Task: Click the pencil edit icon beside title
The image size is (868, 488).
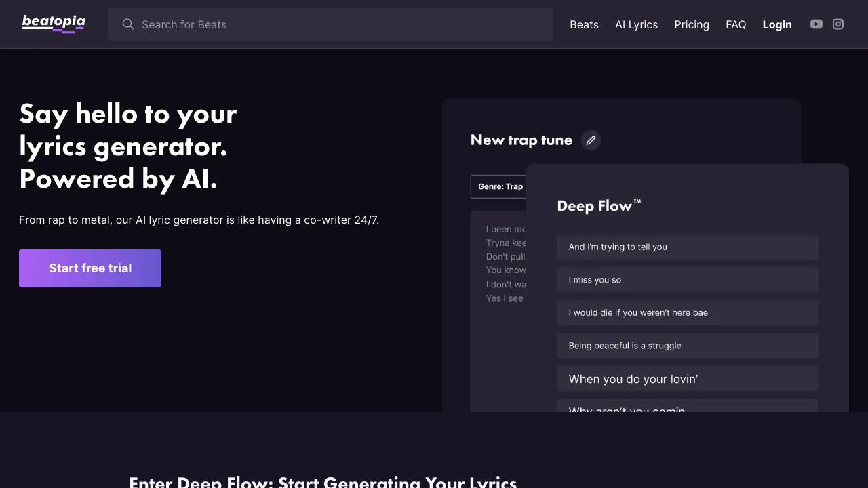Action: (x=591, y=140)
